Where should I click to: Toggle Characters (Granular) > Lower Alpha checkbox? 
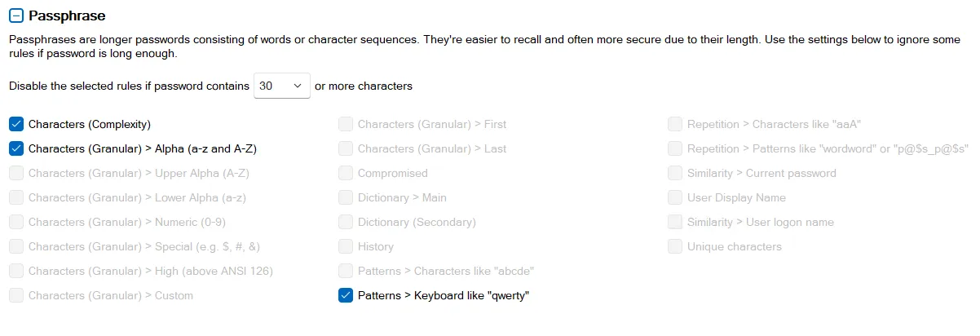pos(16,197)
